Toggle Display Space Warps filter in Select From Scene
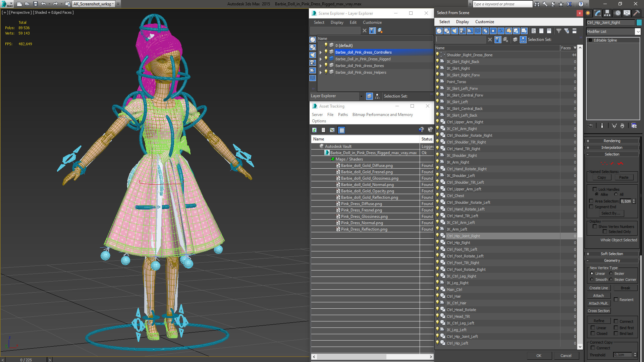Image resolution: width=644 pixels, height=362 pixels. [478, 31]
